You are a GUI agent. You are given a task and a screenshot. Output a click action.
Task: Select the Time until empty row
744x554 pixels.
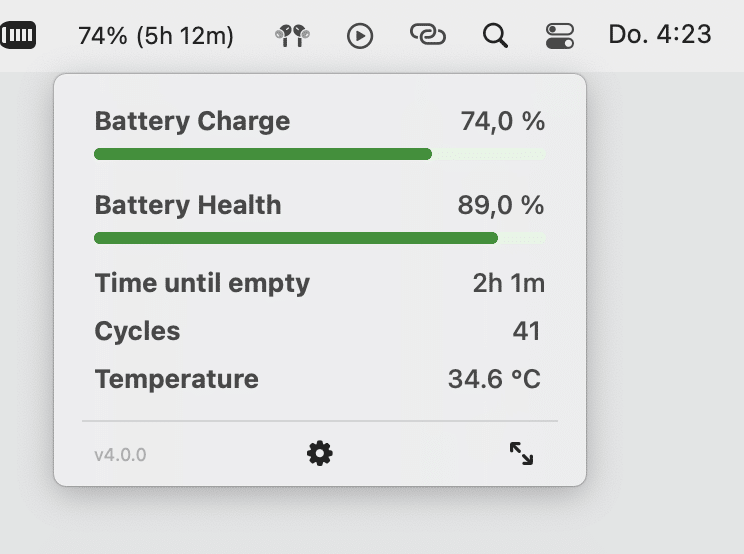coord(320,284)
